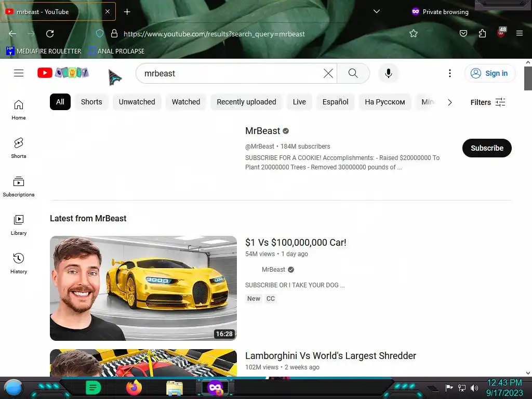Screen dimensions: 532x399
Task: Click the taskbar clock showing 12:43 PM
Action: point(504,383)
